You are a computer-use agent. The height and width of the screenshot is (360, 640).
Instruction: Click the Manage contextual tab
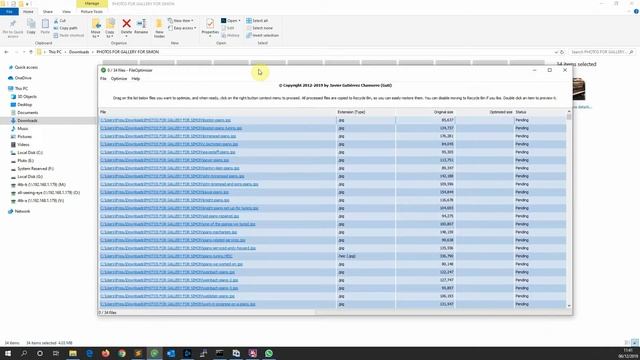click(92, 4)
